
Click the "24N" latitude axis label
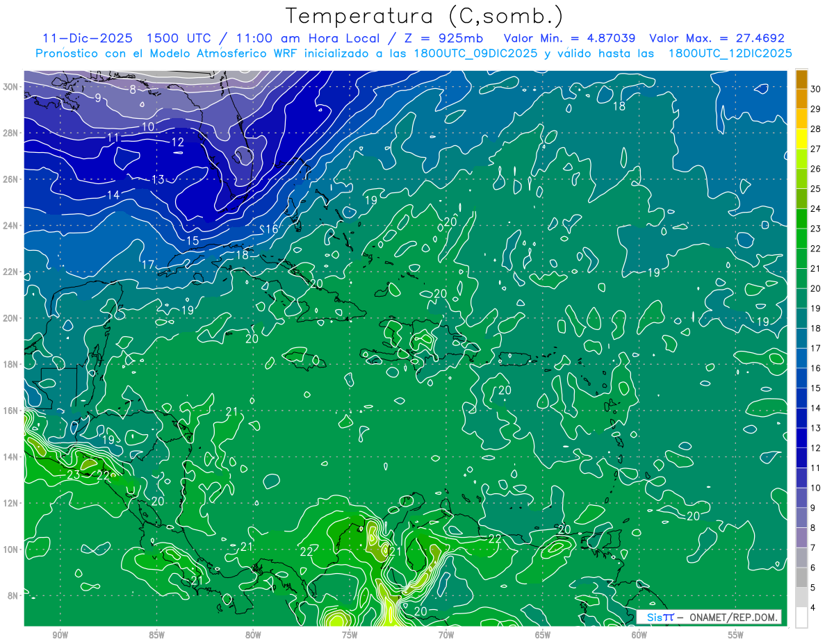[12, 226]
